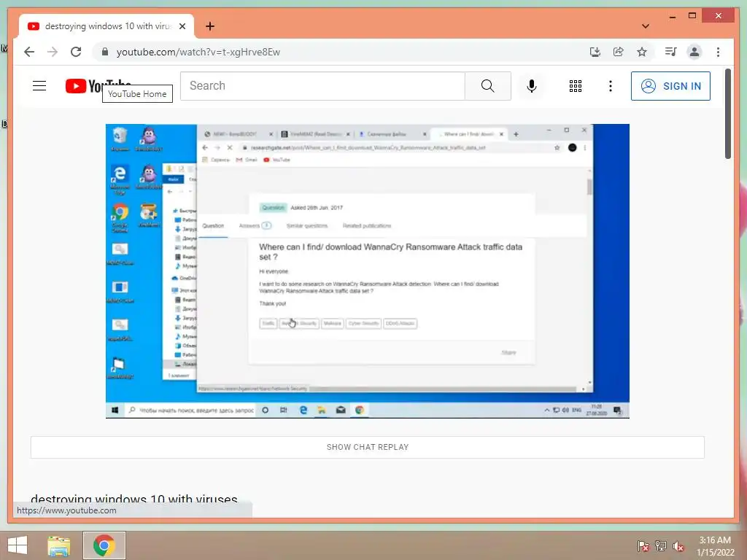This screenshot has width=747, height=560.
Task: Share this page from the address bar
Action: coord(619,52)
